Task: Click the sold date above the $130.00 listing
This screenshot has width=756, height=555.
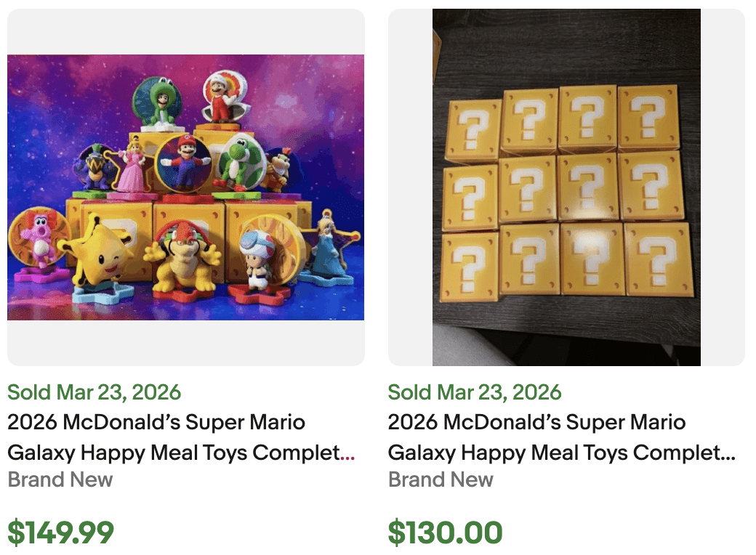Action: tap(475, 392)
